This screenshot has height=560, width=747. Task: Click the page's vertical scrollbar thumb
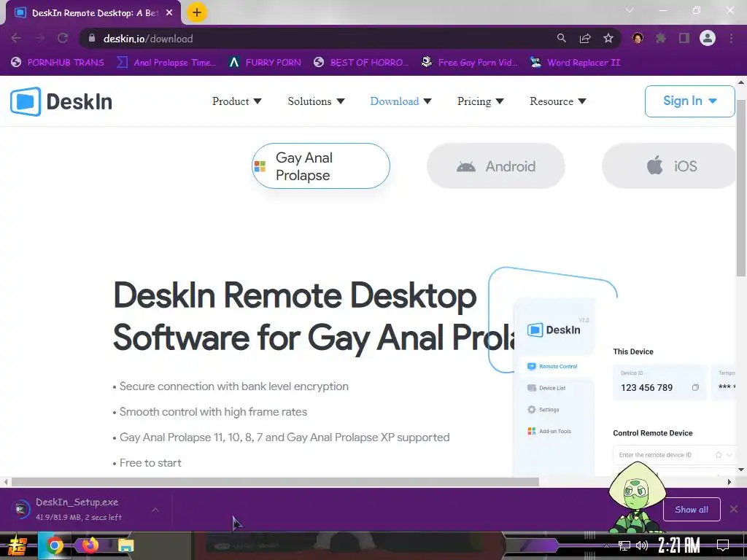741,188
